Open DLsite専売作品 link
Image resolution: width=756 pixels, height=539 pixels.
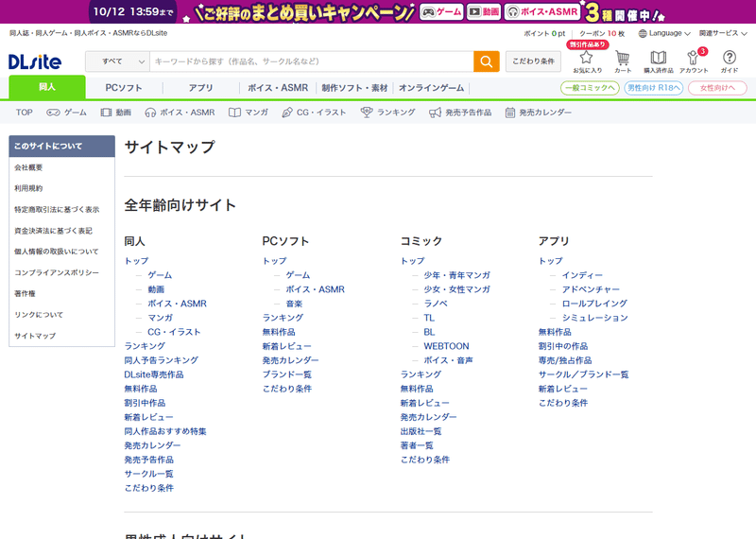click(x=154, y=374)
